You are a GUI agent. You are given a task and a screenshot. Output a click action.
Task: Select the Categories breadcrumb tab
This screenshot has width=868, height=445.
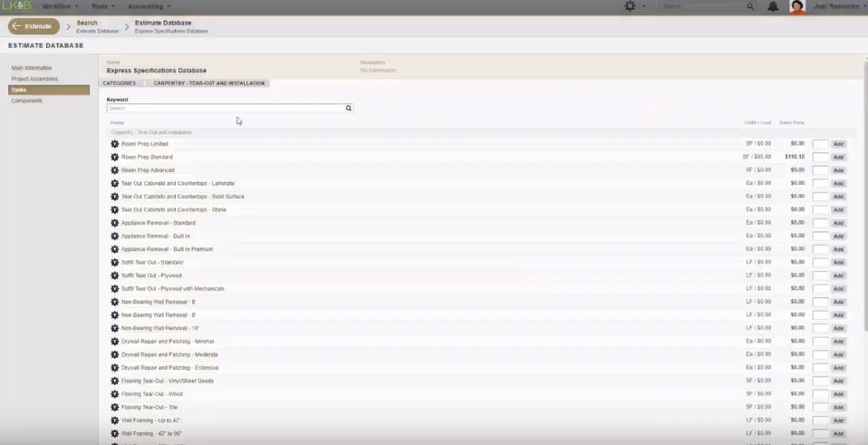[119, 83]
